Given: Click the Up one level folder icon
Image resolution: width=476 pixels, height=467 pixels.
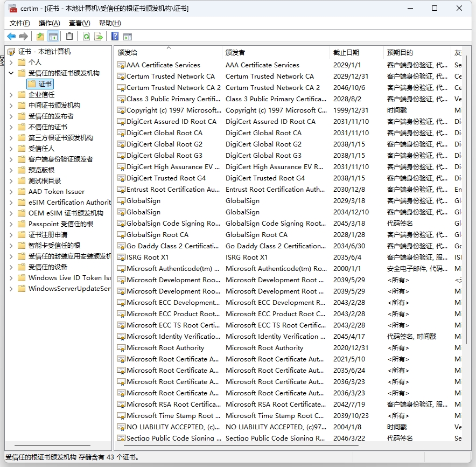Looking at the screenshot, I should 40,37.
